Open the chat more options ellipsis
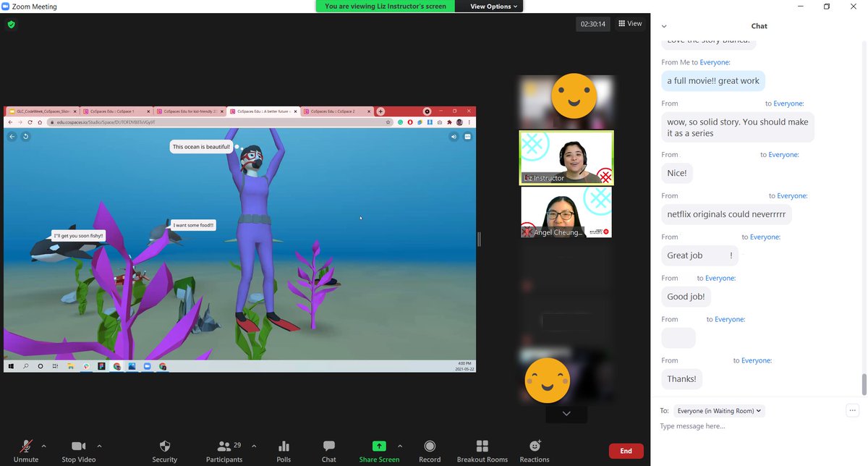The width and height of the screenshot is (868, 466). (x=852, y=410)
